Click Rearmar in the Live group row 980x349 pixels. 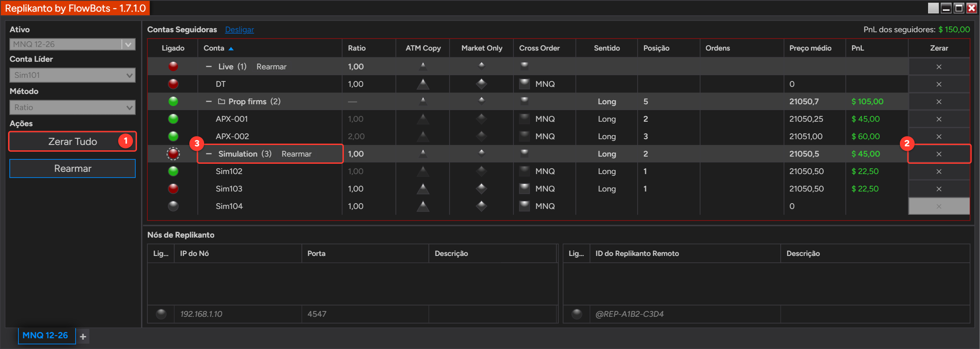click(x=271, y=67)
